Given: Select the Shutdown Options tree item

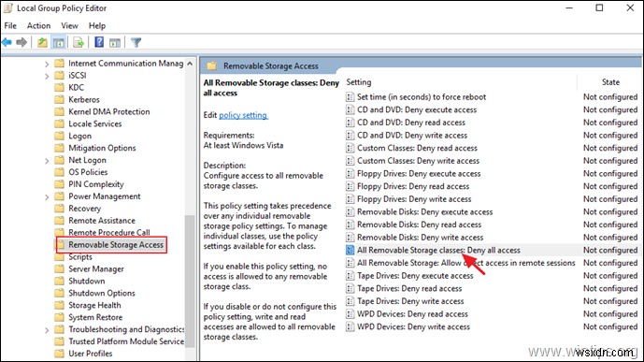Looking at the screenshot, I should pos(102,293).
